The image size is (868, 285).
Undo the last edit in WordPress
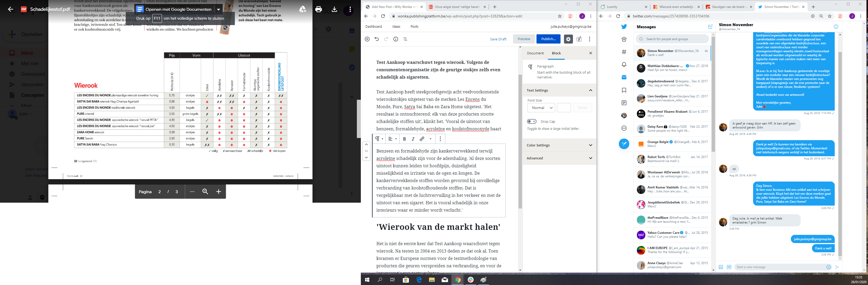[x=377, y=39]
